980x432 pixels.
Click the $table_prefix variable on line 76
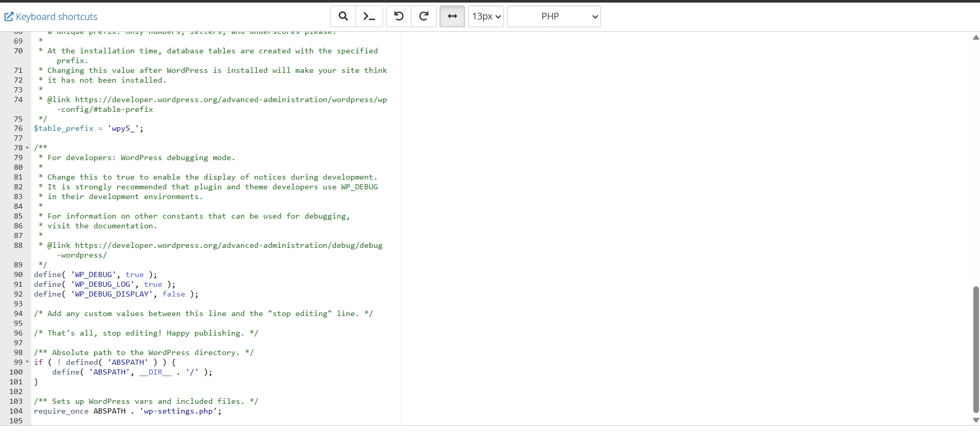(x=64, y=128)
